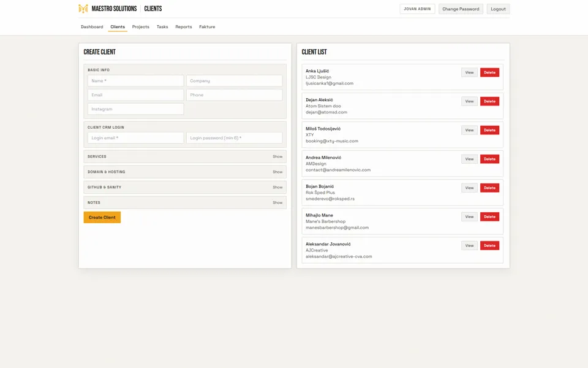This screenshot has width=588, height=368.
Task: Show the Domain & Hosting section
Action: click(x=277, y=172)
